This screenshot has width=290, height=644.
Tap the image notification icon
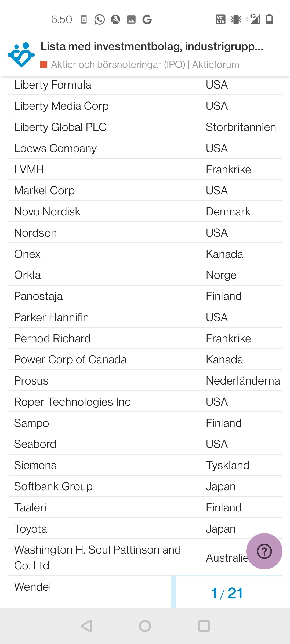131,20
